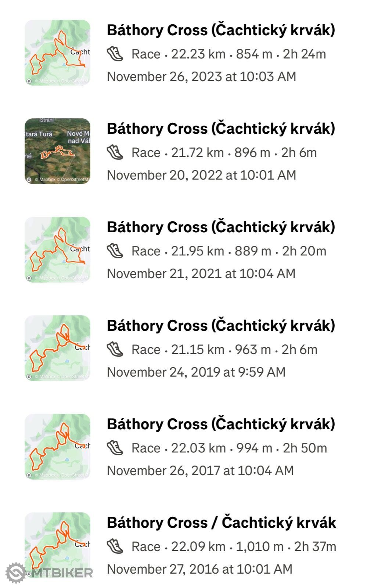Open the Báthory Cross 2021 activity title
This screenshot has height=588, width=385.
(221, 227)
